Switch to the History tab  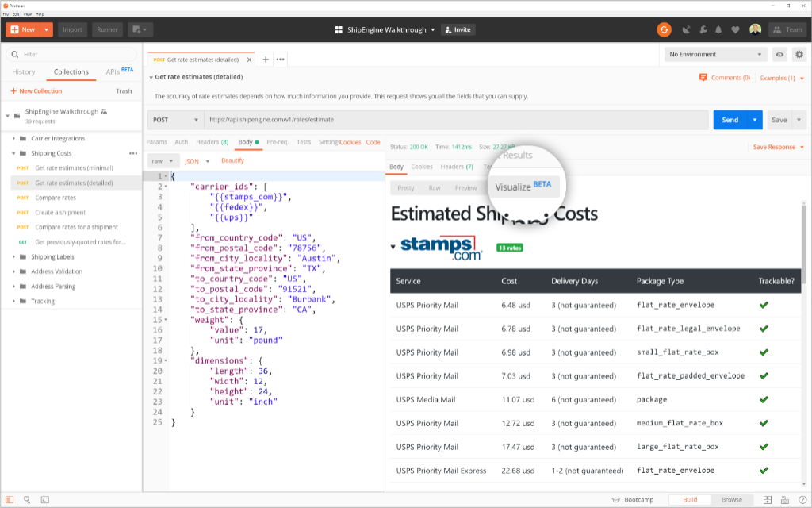[x=23, y=72]
